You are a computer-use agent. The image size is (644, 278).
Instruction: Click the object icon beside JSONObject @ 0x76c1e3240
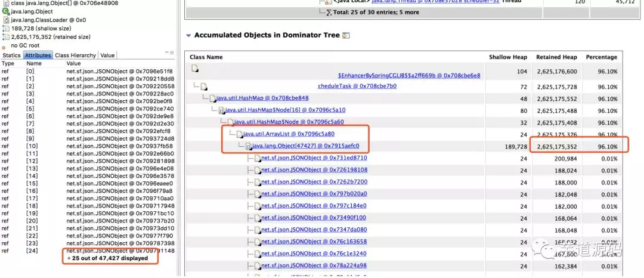click(257, 254)
